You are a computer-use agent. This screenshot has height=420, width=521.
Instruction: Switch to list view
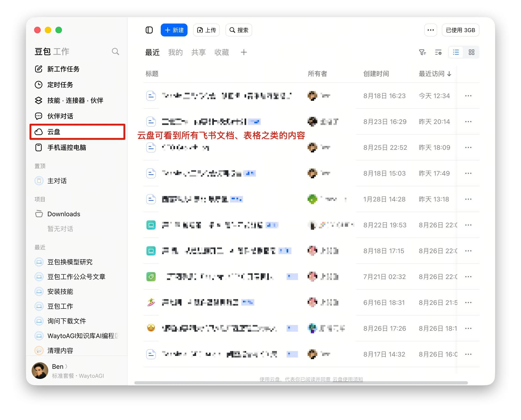pos(456,52)
